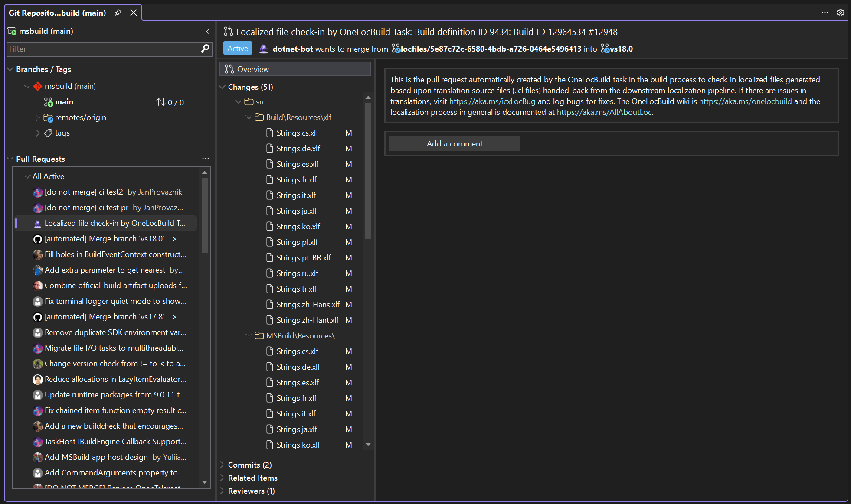The height and width of the screenshot is (504, 851).
Task: Click the pull request list scroll up arrow
Action: click(x=205, y=172)
